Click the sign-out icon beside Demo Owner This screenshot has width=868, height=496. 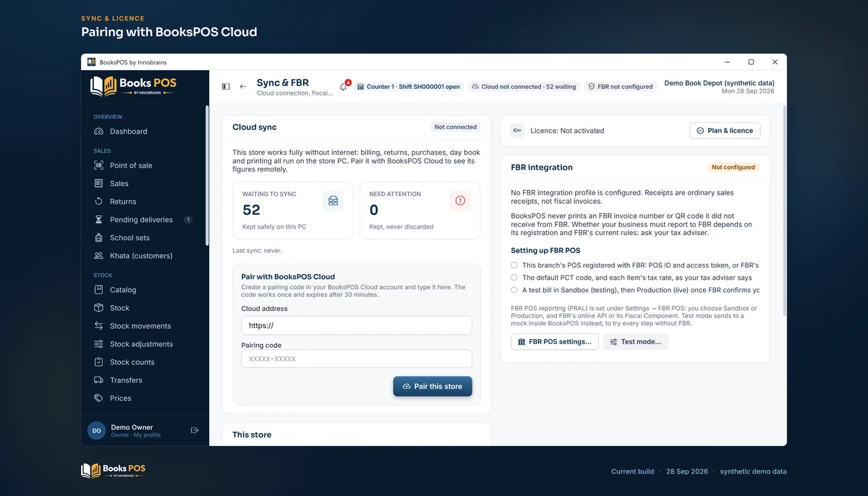pos(195,430)
